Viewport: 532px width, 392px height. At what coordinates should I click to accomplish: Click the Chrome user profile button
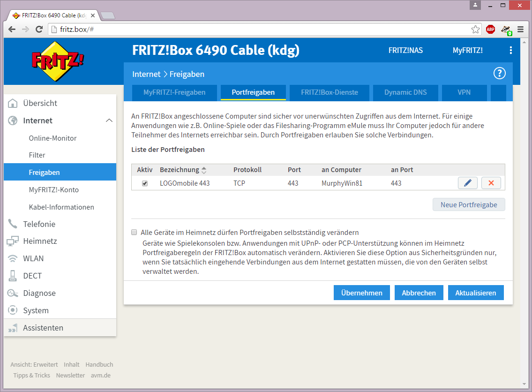point(475,5)
